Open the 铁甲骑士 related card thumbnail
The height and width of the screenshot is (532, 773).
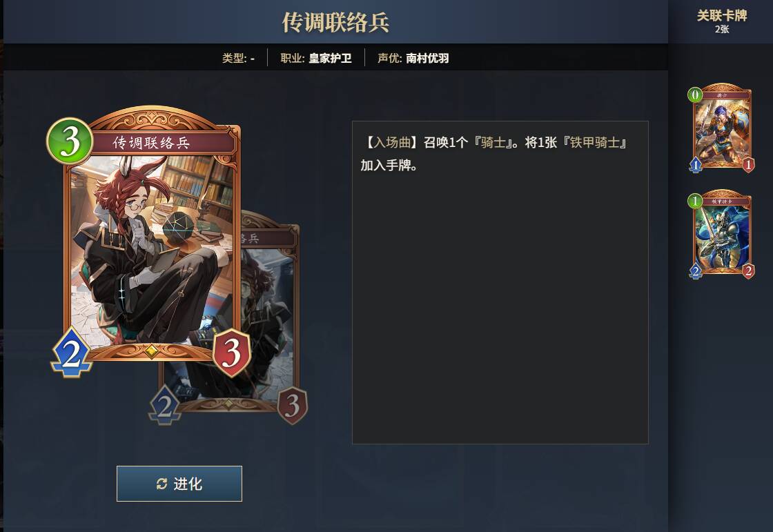[722, 234]
